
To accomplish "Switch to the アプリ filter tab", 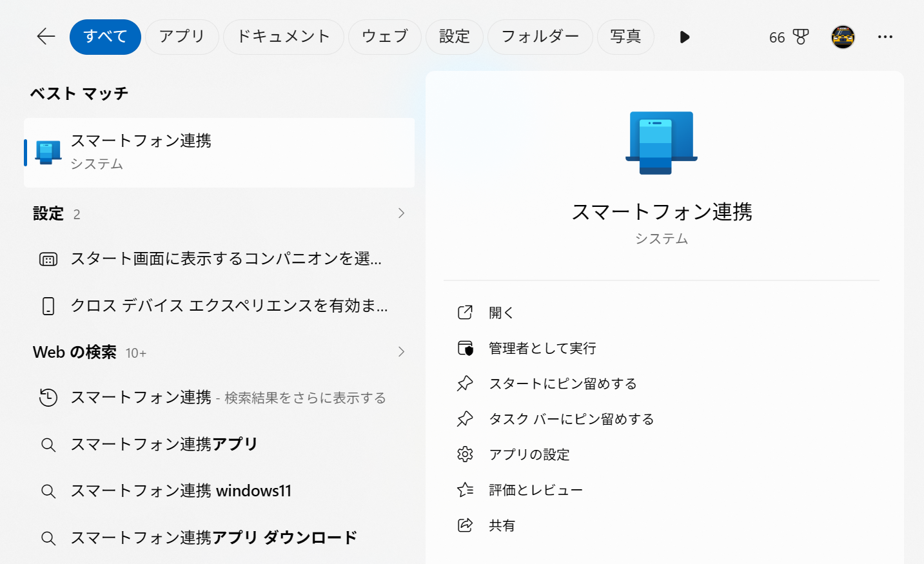I will (x=182, y=37).
